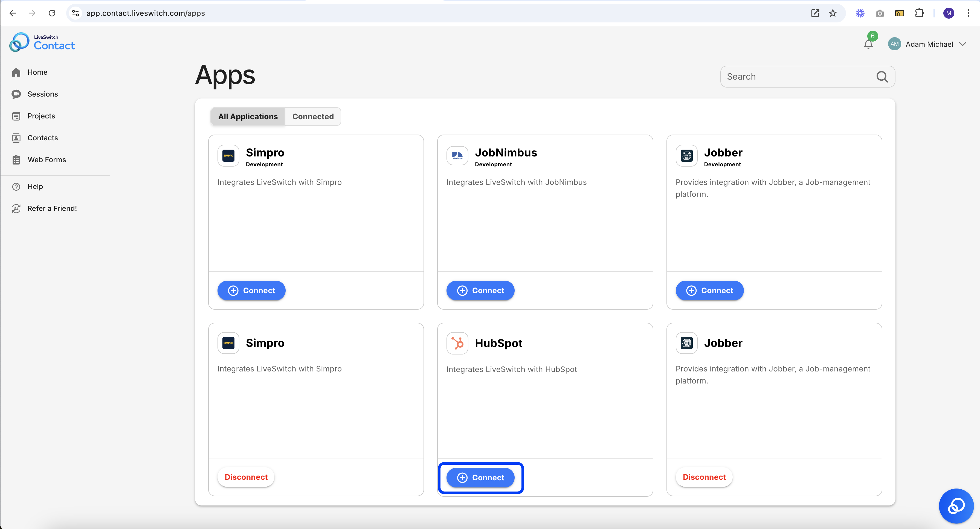The height and width of the screenshot is (529, 980).
Task: Click Refer a Friend! link
Action: [52, 208]
